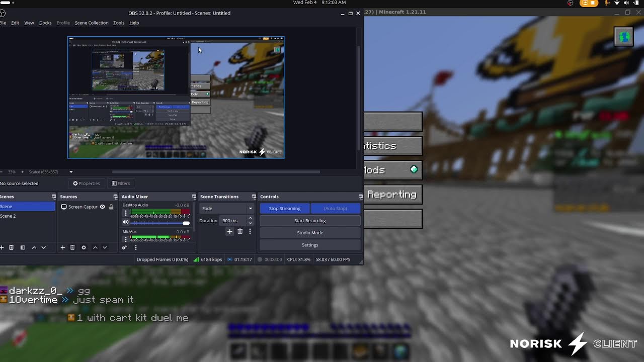The height and width of the screenshot is (362, 644).
Task: Increase transition duration with up arrow
Action: point(250,218)
